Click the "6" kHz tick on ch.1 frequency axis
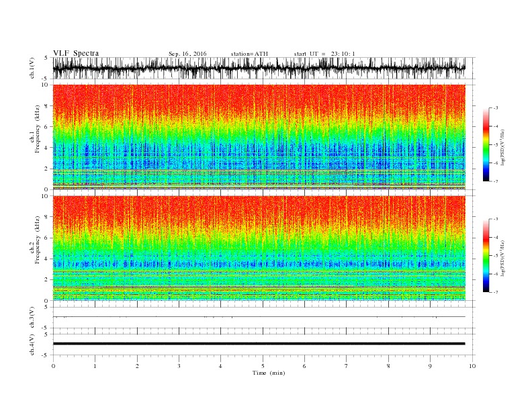Image resolution: width=532 pixels, height=411 pixels. pos(46,126)
